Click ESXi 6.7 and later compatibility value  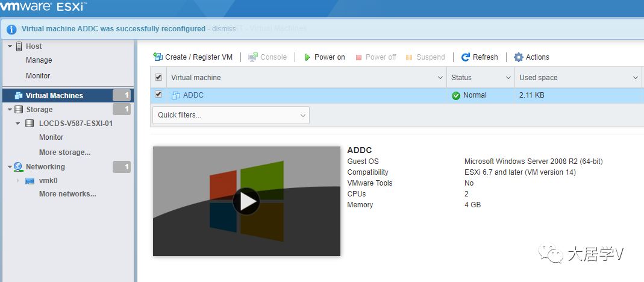(520, 172)
